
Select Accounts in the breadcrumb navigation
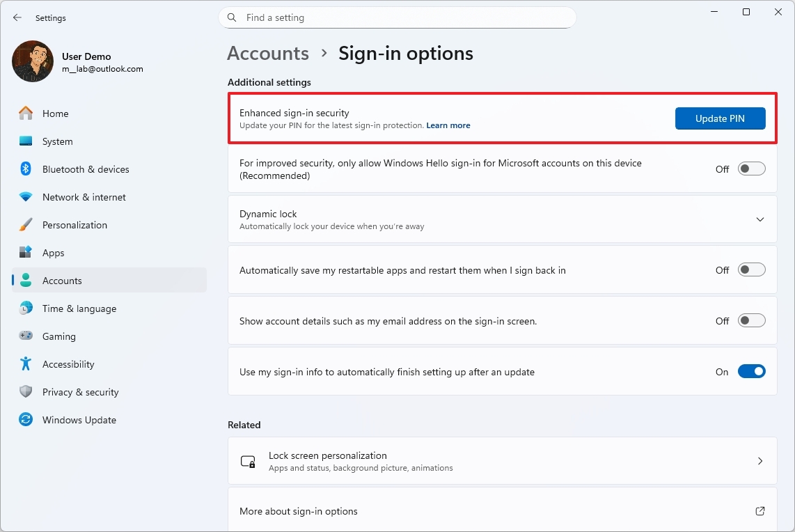tap(267, 53)
